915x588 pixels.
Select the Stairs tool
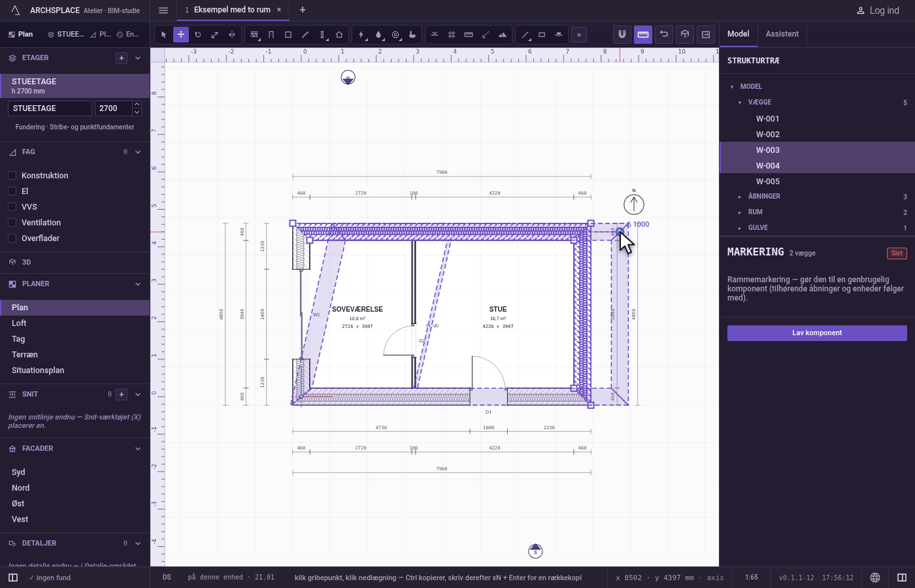pyautogui.click(x=305, y=35)
